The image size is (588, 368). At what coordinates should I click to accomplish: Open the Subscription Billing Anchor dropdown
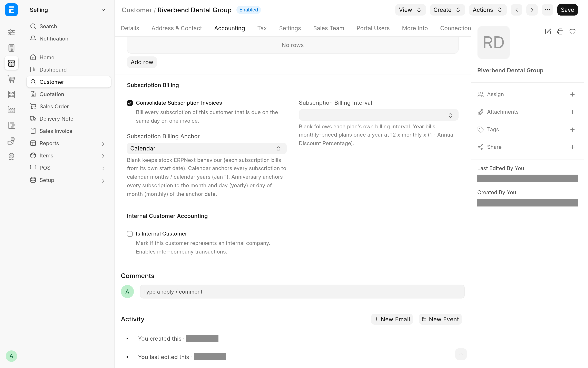(207, 148)
